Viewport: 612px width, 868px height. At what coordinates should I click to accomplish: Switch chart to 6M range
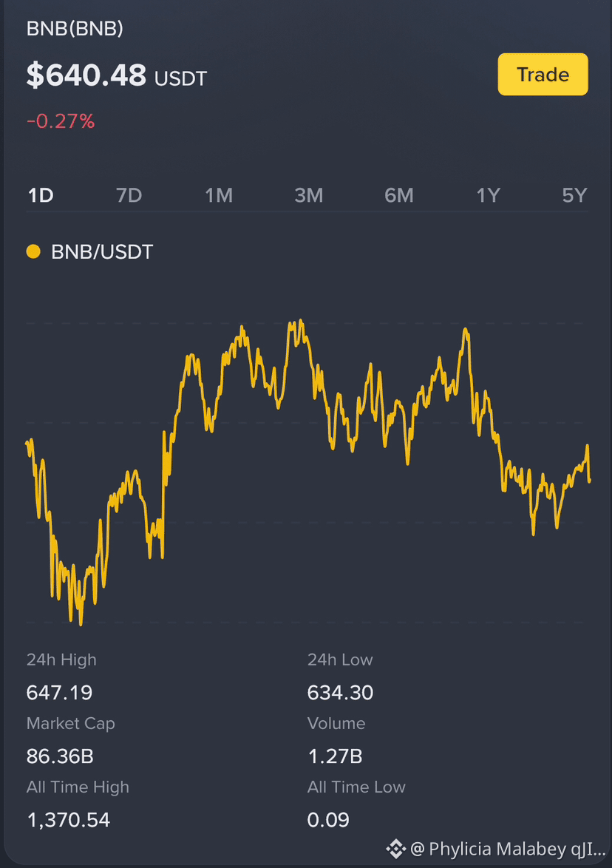pos(398,195)
